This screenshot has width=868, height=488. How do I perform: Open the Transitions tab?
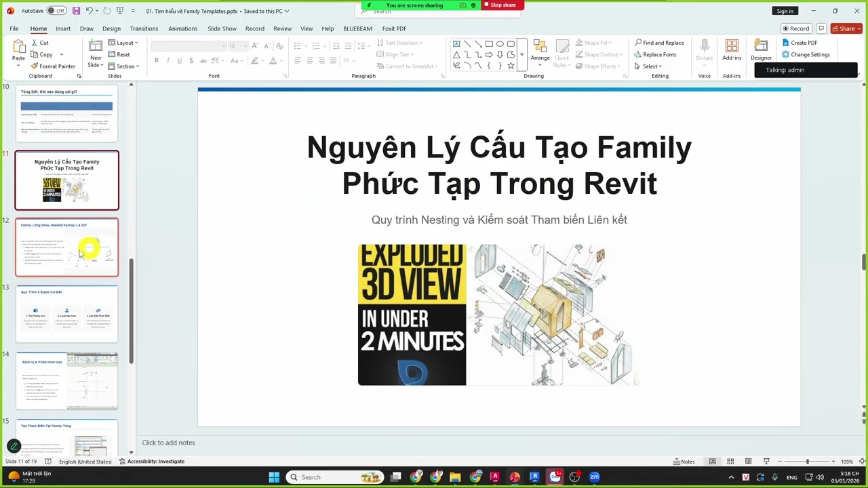pyautogui.click(x=144, y=28)
